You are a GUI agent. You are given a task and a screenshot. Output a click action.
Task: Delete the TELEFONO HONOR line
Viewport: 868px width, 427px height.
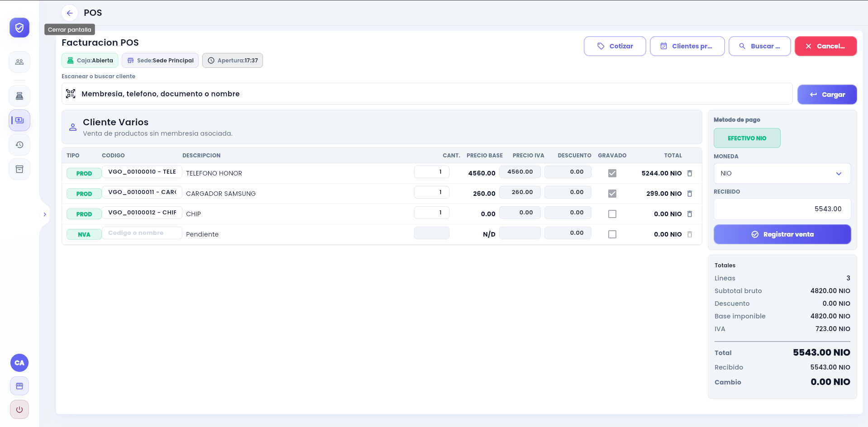click(x=690, y=173)
